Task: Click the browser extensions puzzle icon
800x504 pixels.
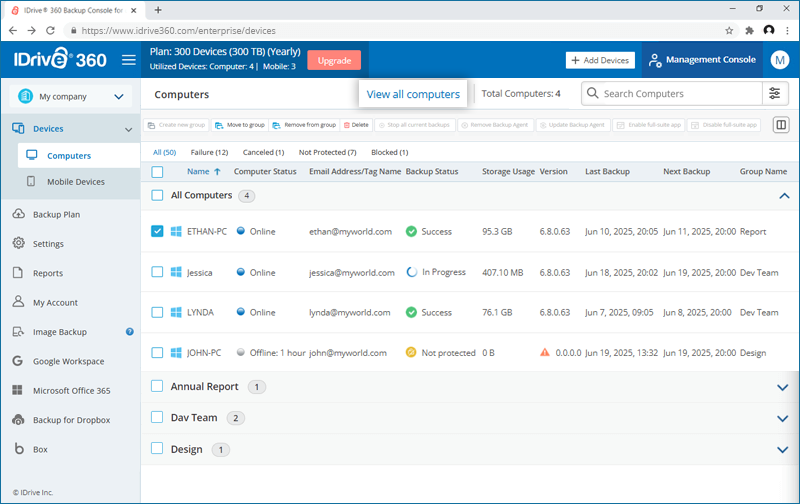Action: point(749,31)
